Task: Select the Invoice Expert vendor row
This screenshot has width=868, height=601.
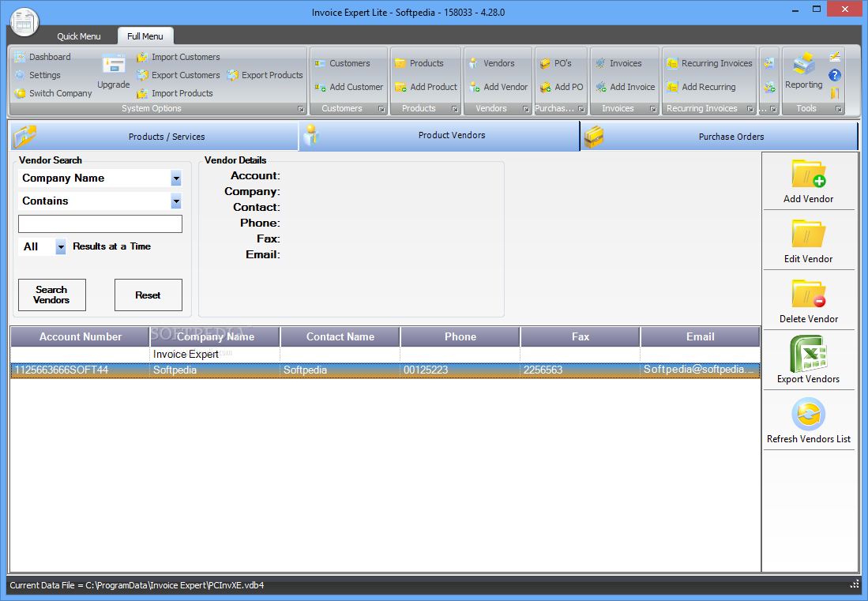Action: pyautogui.click(x=385, y=354)
